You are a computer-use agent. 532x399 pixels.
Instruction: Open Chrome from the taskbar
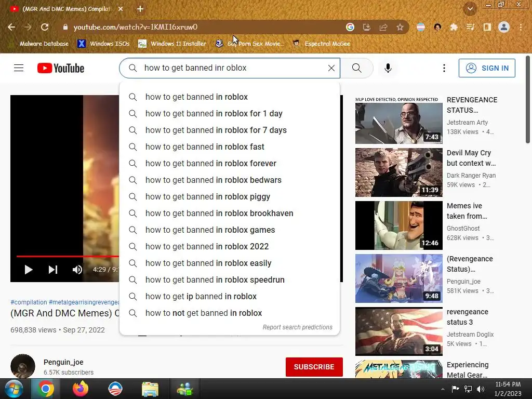tap(46, 389)
